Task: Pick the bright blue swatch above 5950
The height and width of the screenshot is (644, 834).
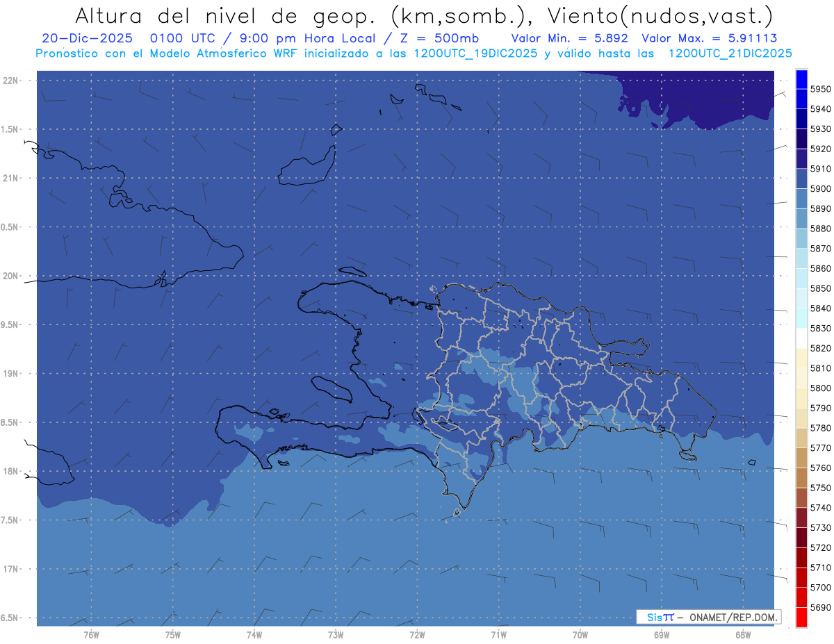Action: [801, 79]
